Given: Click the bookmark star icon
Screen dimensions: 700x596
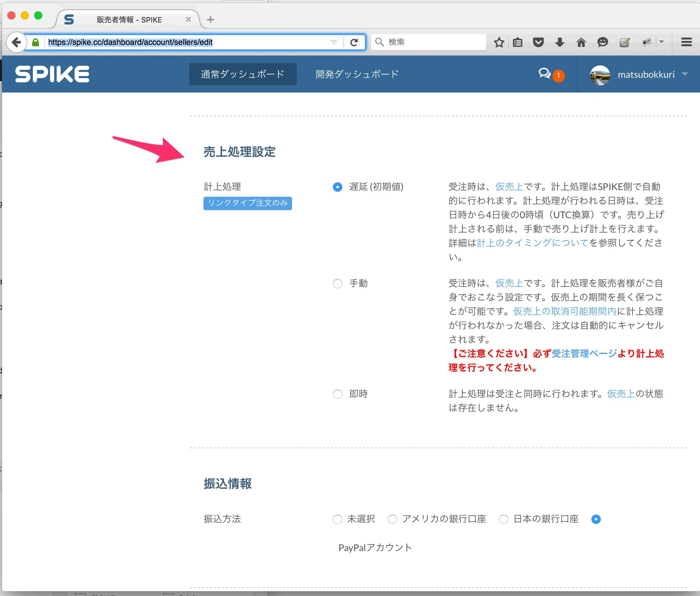Looking at the screenshot, I should (499, 42).
